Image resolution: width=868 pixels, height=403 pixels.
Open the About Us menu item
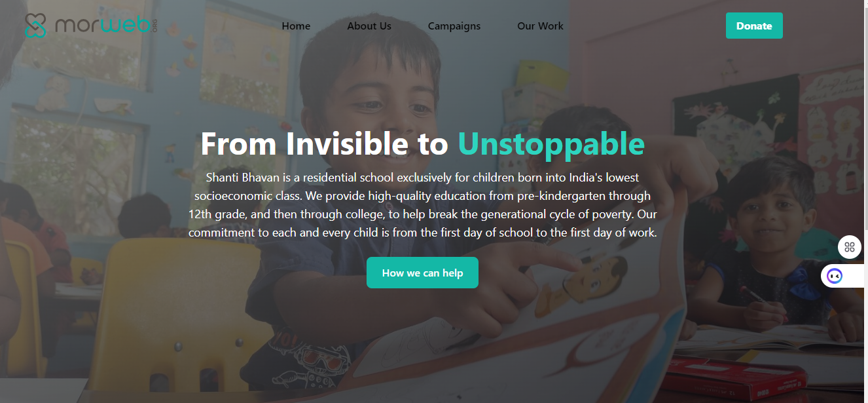[369, 26]
